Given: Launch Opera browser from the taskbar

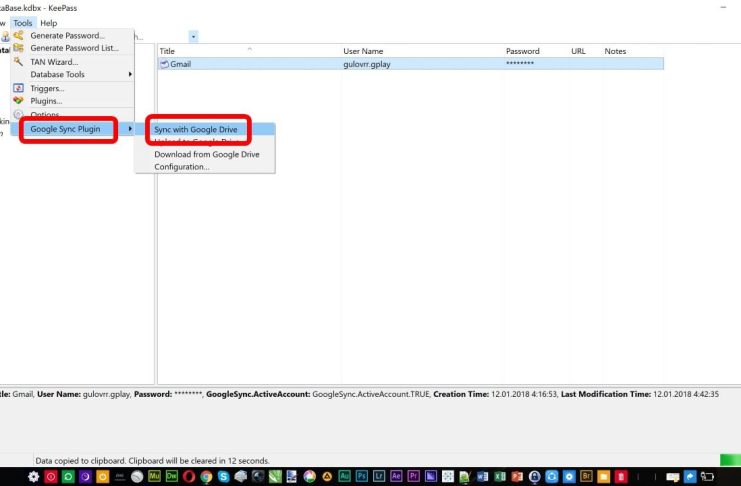Looking at the screenshot, I should click(189, 477).
